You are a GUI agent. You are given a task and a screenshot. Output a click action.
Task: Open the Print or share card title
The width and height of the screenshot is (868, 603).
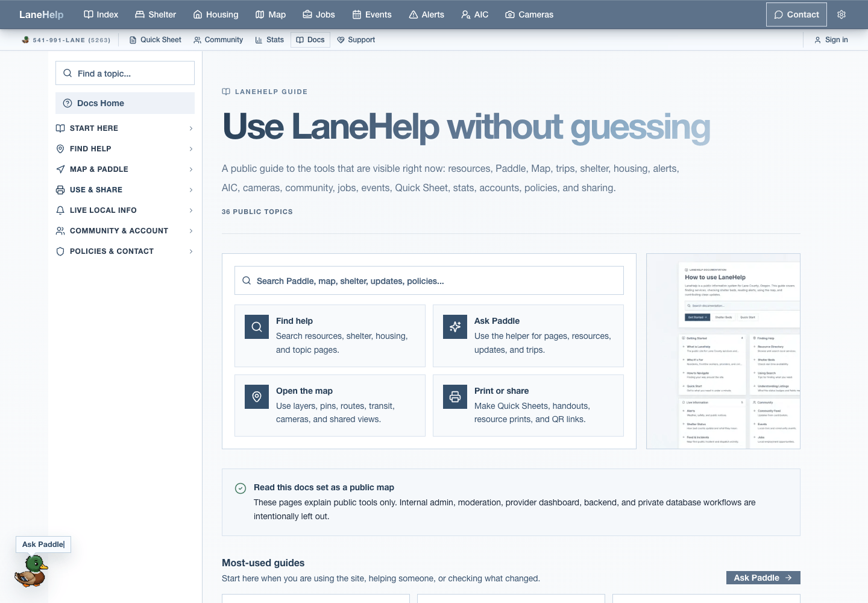[502, 391]
